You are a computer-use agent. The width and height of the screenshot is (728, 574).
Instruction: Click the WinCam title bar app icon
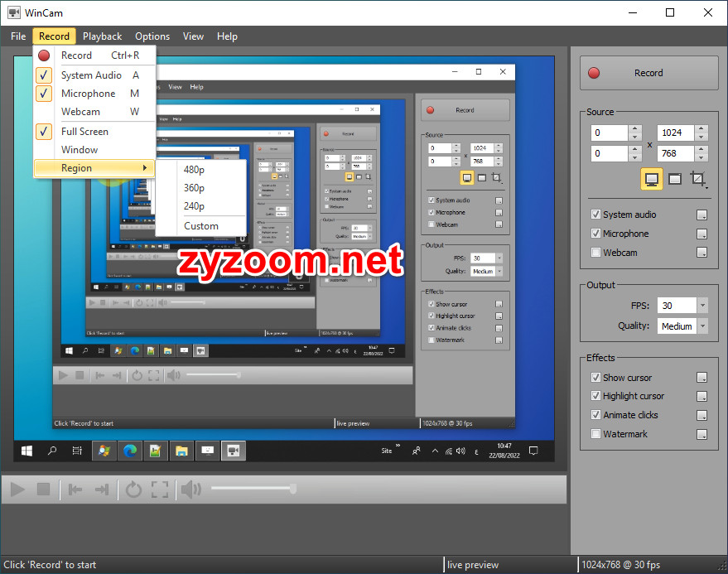click(x=14, y=12)
